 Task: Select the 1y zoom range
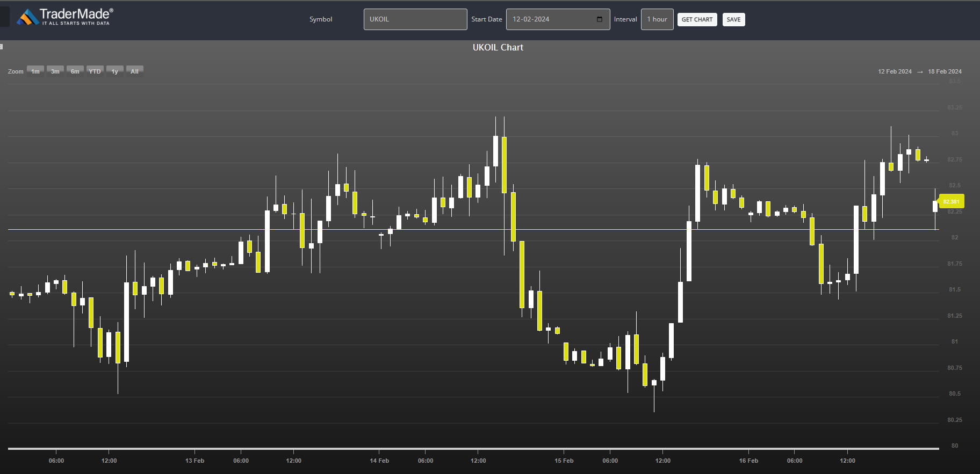click(x=115, y=71)
